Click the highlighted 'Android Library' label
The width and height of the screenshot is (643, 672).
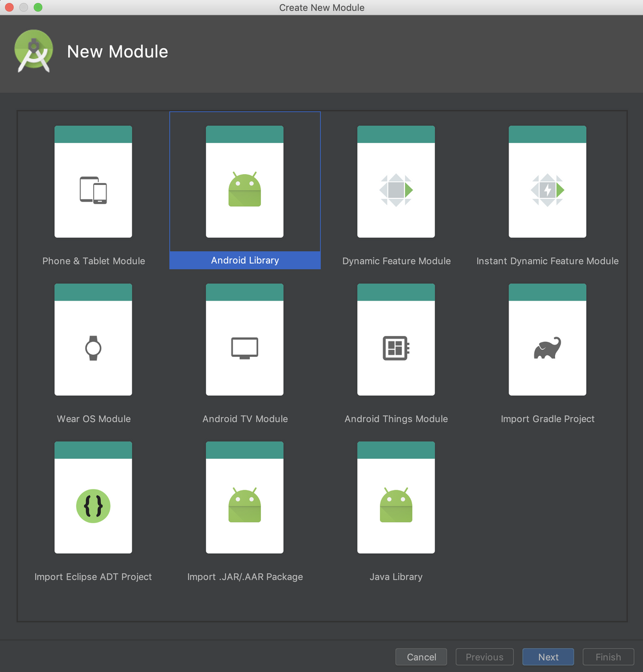pyautogui.click(x=245, y=260)
